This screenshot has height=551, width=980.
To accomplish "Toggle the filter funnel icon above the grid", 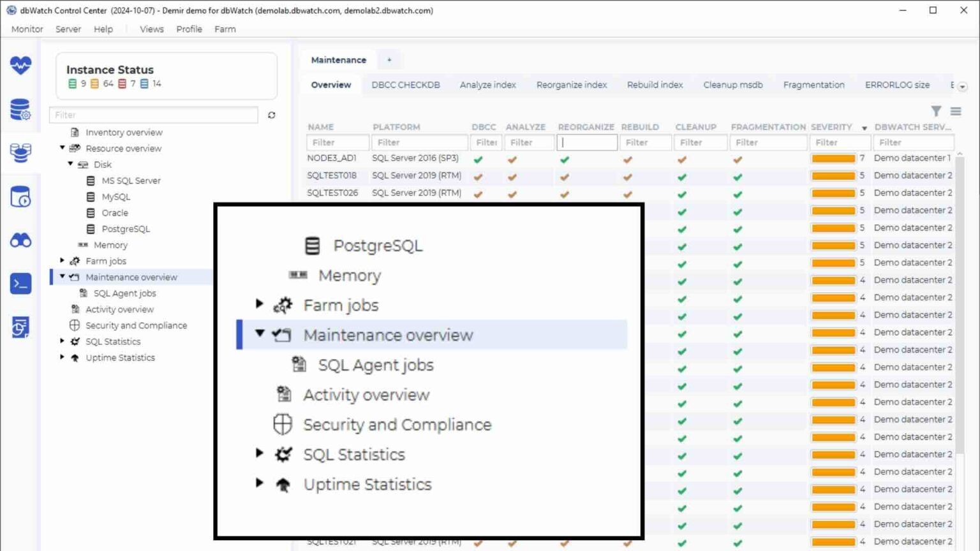I will pos(936,111).
